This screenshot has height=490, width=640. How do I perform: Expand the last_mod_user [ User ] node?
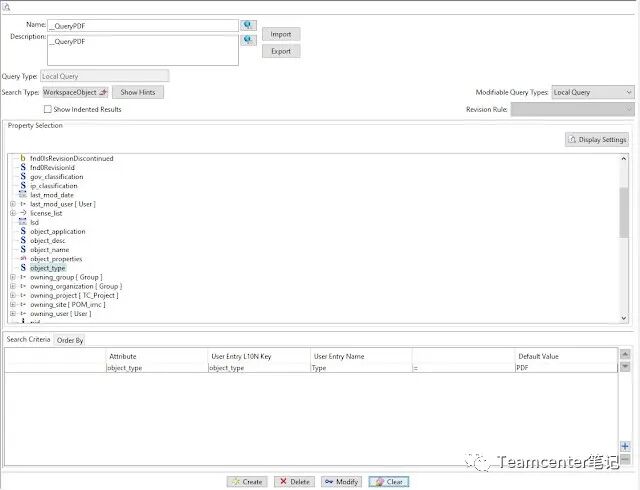[13, 204]
